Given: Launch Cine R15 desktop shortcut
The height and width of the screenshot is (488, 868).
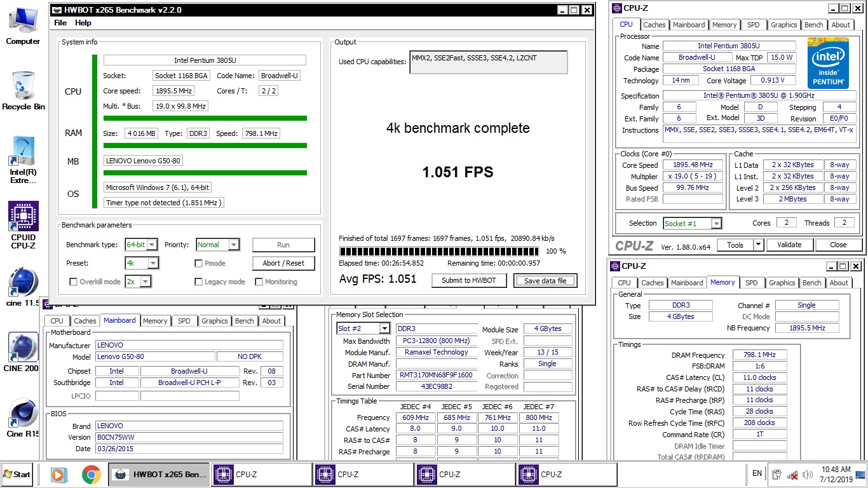Looking at the screenshot, I should tap(23, 417).
